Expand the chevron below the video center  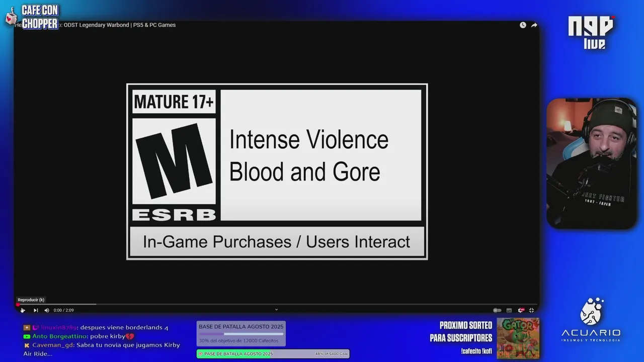(276, 310)
